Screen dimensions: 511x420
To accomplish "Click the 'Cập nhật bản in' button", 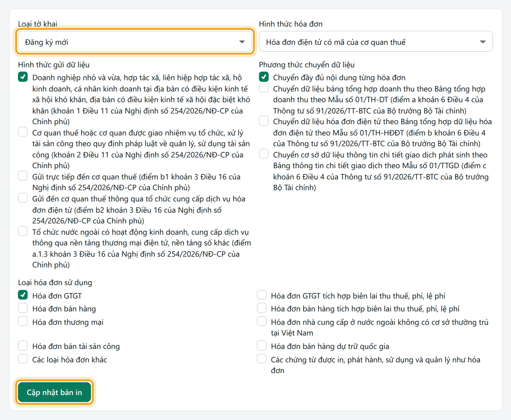I will [x=54, y=392].
